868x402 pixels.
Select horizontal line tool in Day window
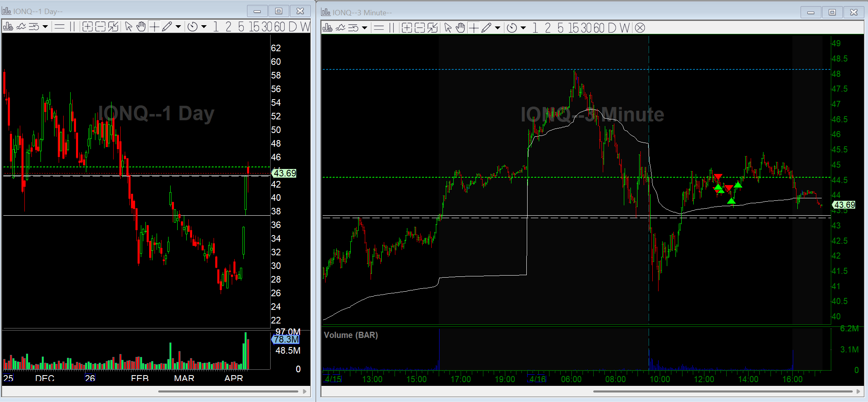(59, 27)
